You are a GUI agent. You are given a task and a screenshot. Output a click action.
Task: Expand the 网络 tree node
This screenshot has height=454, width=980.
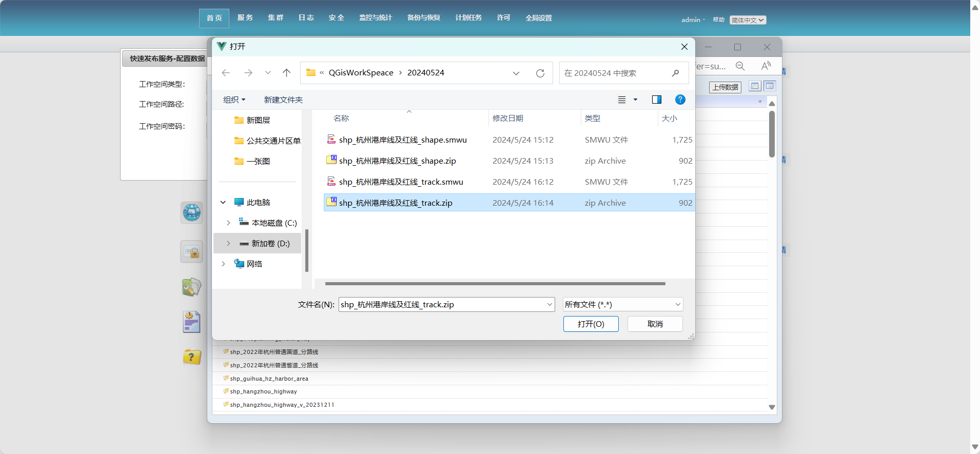[x=223, y=264]
